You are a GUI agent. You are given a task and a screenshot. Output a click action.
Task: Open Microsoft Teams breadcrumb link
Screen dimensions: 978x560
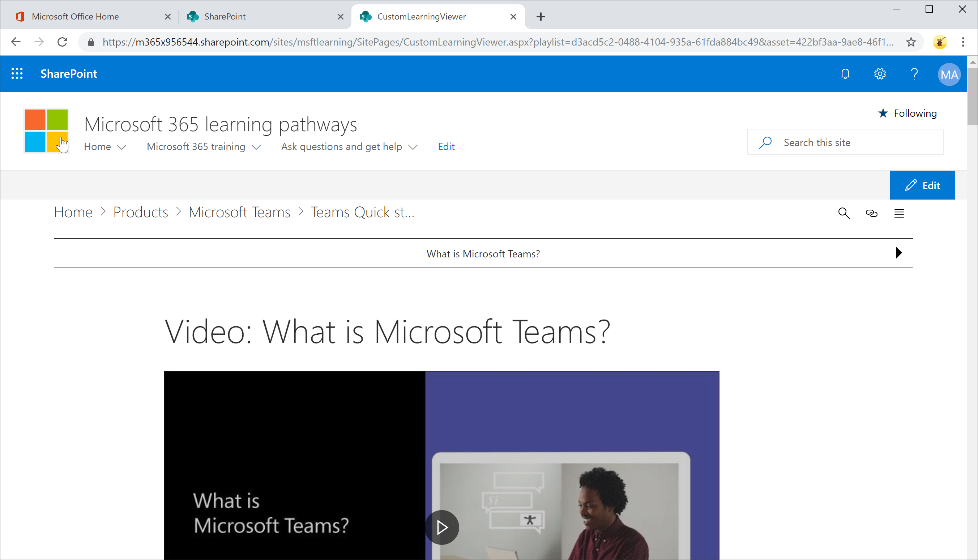[x=239, y=212]
